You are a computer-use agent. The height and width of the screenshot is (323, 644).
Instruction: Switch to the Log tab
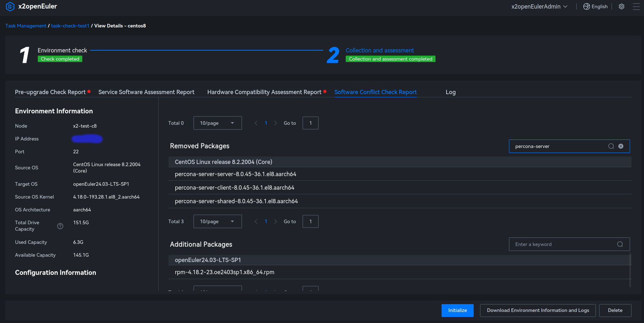[x=450, y=92]
